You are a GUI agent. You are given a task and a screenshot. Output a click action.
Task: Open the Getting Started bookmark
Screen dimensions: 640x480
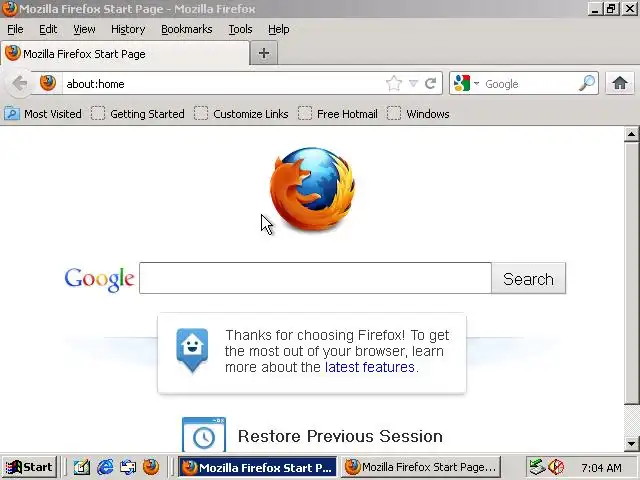[x=138, y=114]
